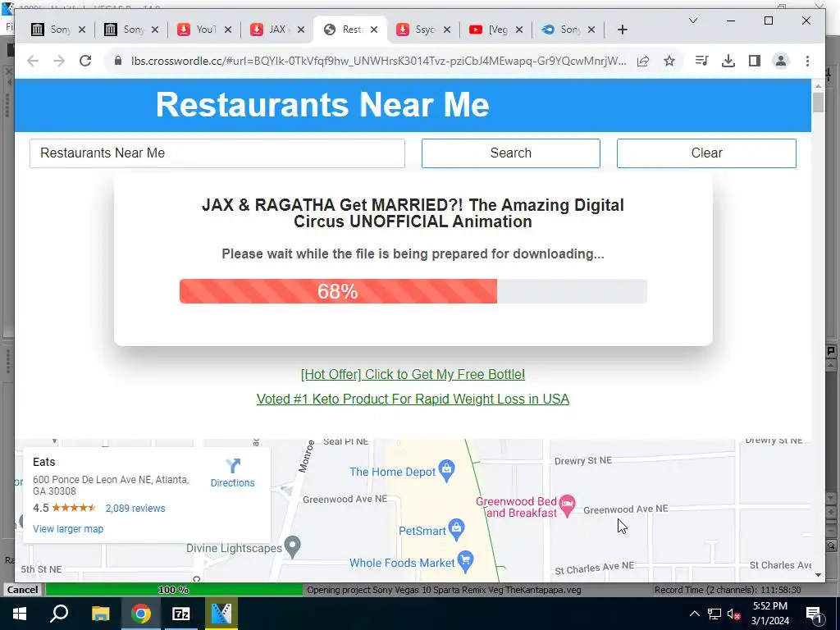Screen dimensions: 840x630
Task: Click the muted volume tray icon
Action: (x=734, y=614)
